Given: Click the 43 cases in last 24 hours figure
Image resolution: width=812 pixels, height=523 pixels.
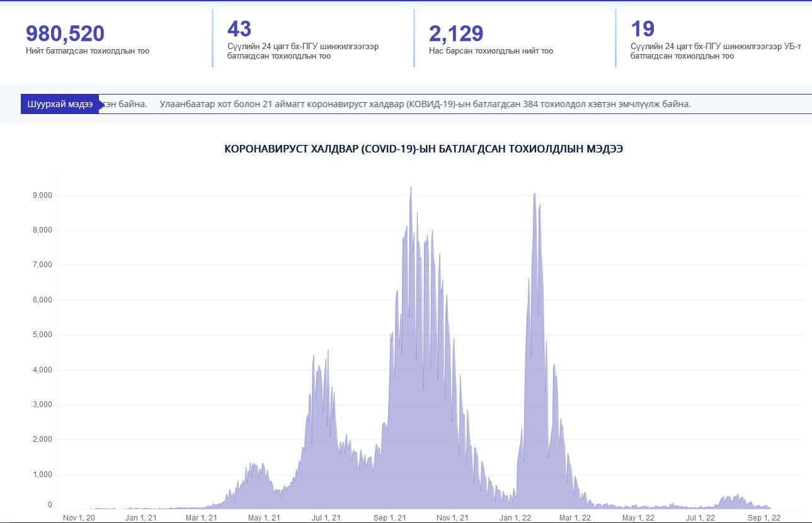Looking at the screenshot, I should (x=239, y=29).
